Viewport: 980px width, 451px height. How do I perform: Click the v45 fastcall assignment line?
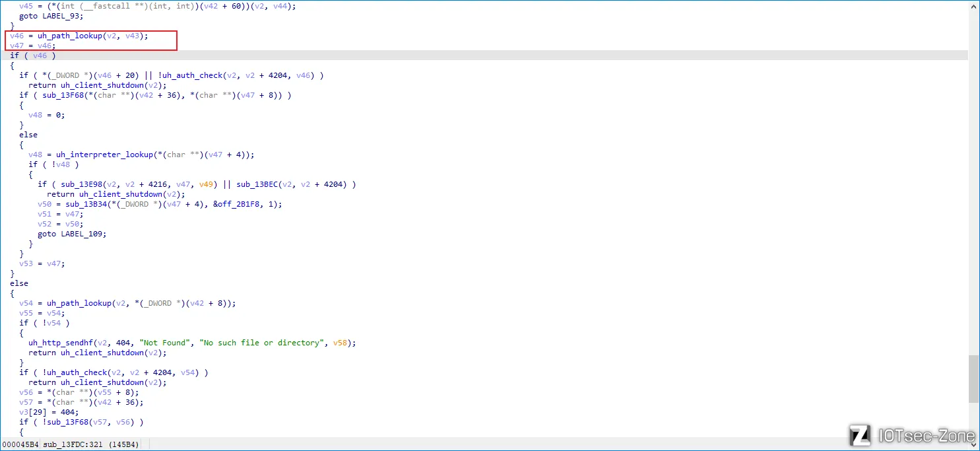point(158,6)
